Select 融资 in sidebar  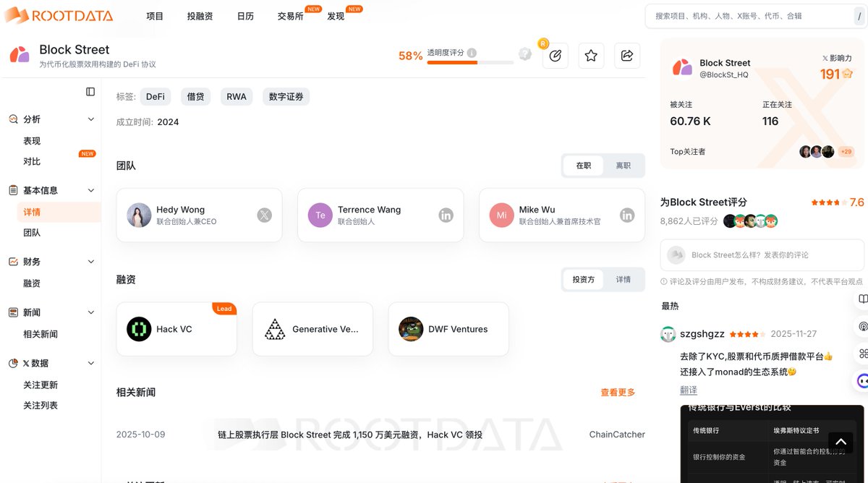[x=32, y=283]
